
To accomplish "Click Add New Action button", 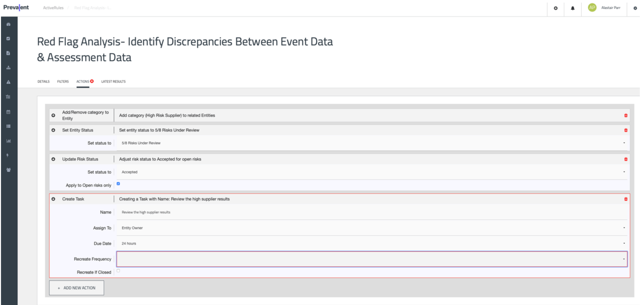I will pos(76,288).
